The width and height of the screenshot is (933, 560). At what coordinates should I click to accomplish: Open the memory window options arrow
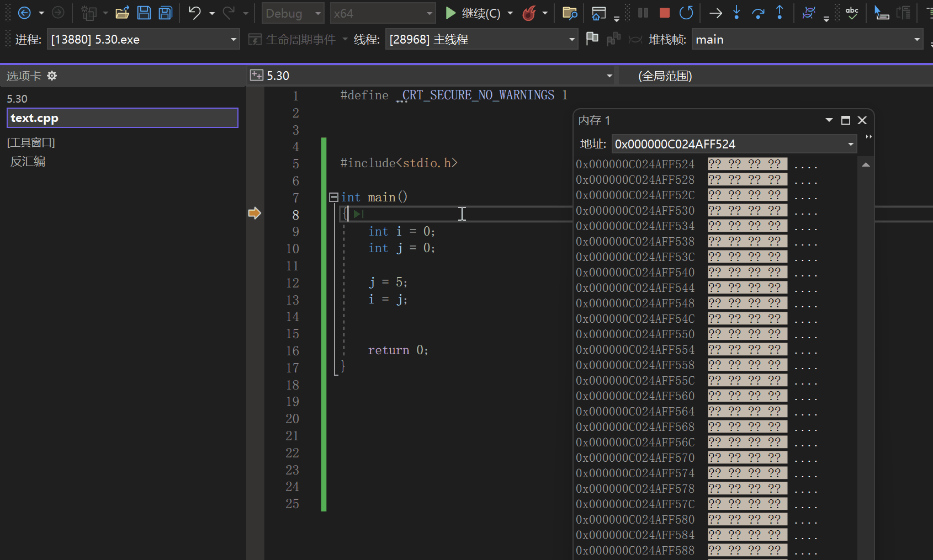pos(829,120)
